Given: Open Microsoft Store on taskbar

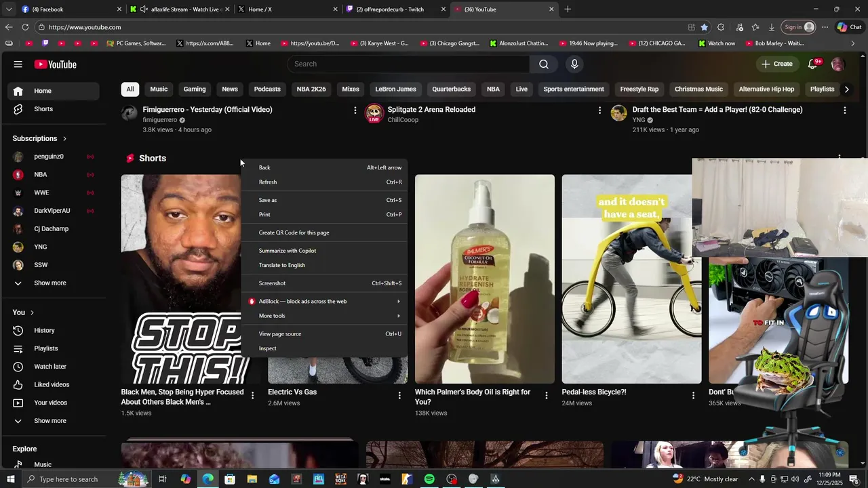Looking at the screenshot, I should pyautogui.click(x=230, y=479).
